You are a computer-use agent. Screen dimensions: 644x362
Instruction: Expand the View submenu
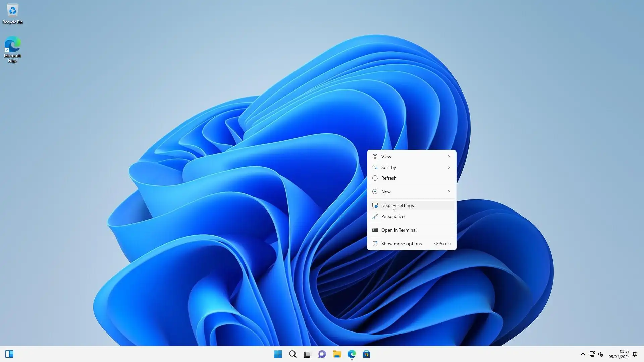point(411,157)
